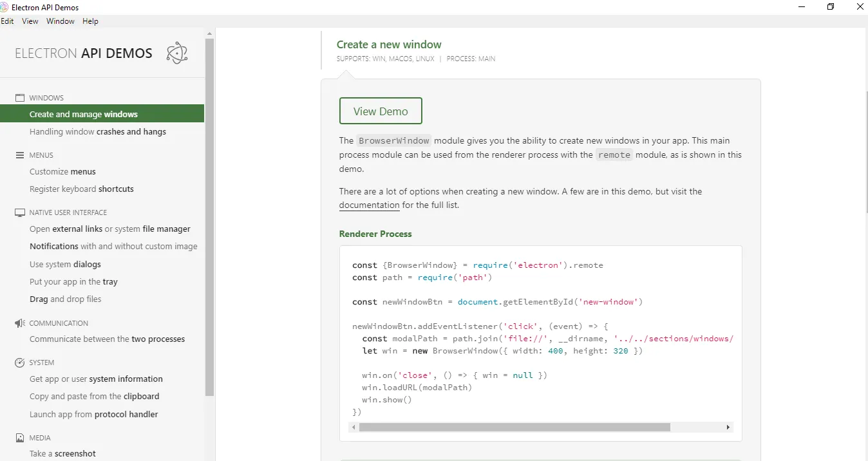Click the Menus section hamburger icon

click(20, 155)
